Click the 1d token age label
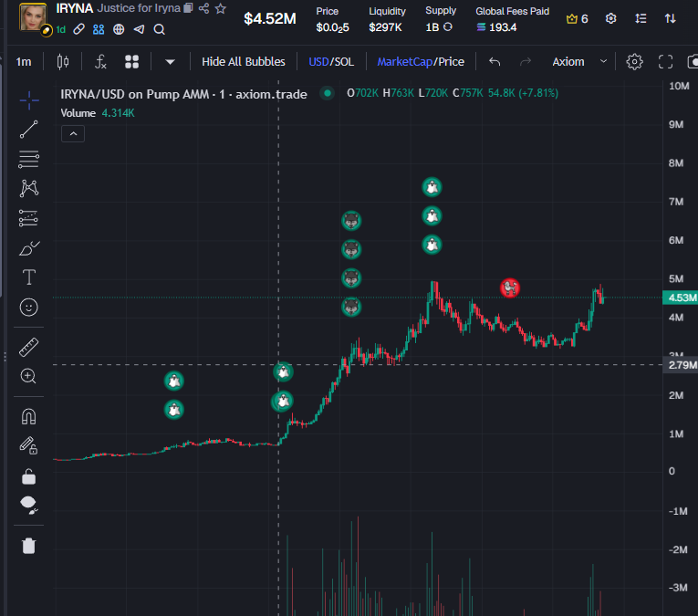 tap(61, 29)
